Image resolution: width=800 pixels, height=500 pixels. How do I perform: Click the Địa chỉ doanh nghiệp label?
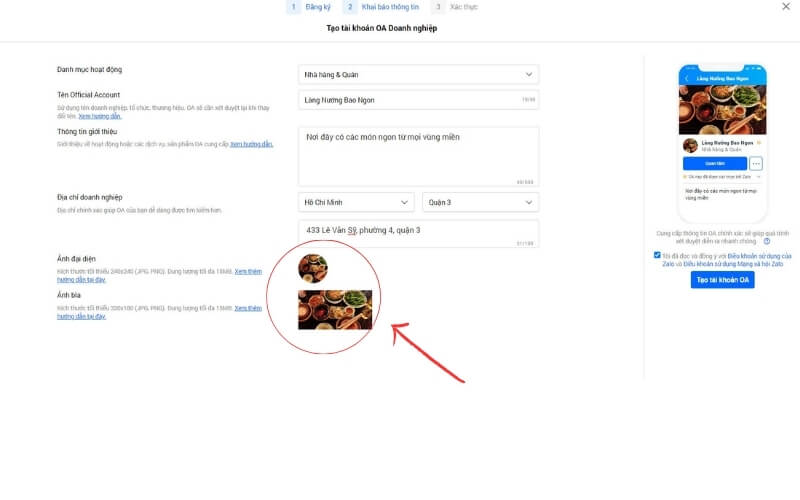click(x=90, y=197)
